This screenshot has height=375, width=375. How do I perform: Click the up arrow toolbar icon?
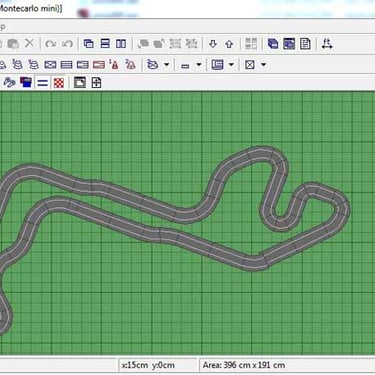pos(229,44)
